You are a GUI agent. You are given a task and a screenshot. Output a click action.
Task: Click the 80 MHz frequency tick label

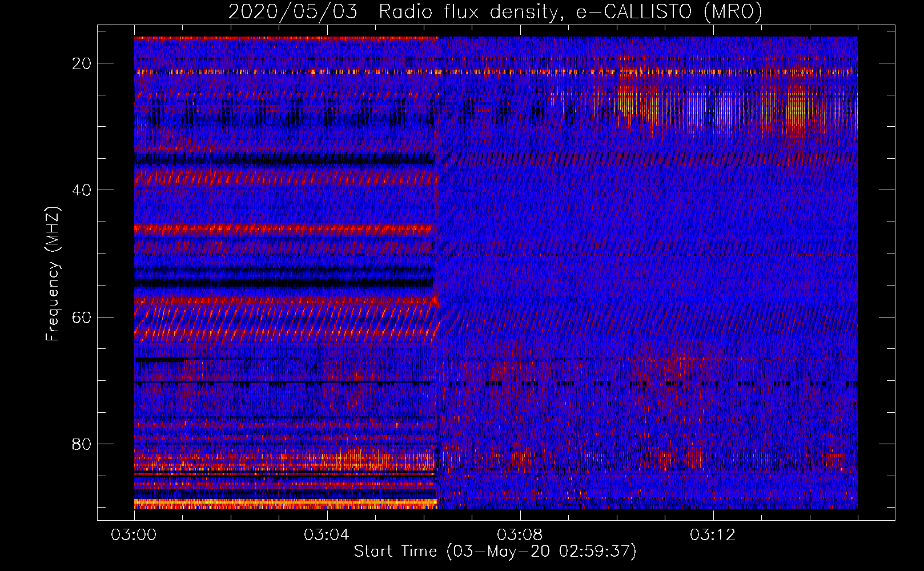82,444
